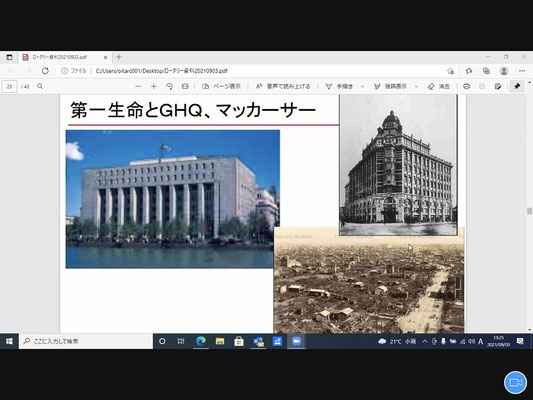Click the site information icon beside ファイル

click(x=64, y=71)
